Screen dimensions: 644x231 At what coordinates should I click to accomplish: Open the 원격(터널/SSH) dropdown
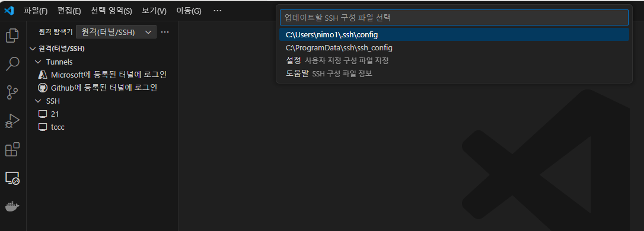116,32
